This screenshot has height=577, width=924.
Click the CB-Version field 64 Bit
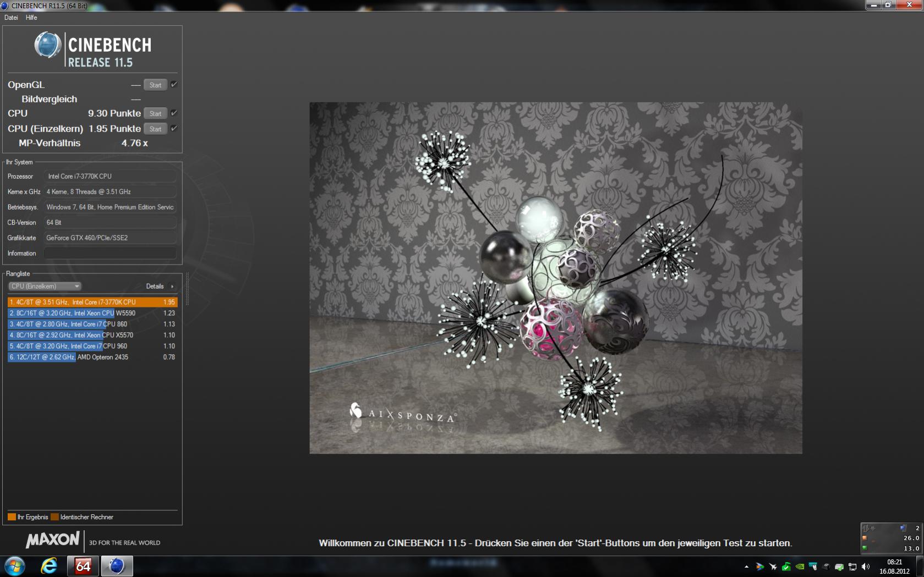110,222
